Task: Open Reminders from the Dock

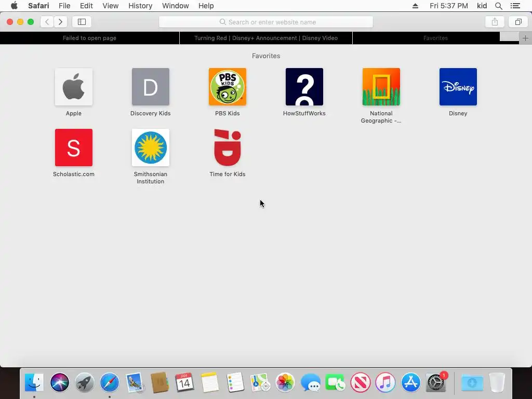Action: 235,383
